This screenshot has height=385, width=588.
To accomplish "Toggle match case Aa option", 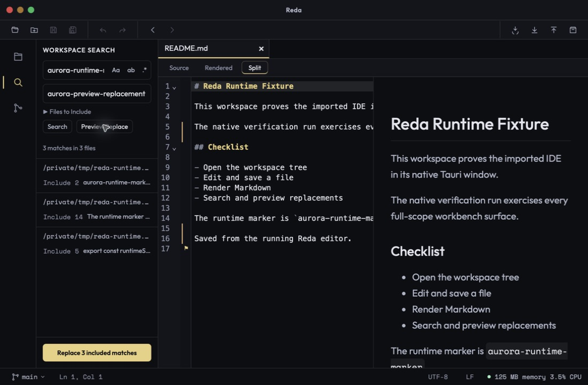I will [116, 70].
